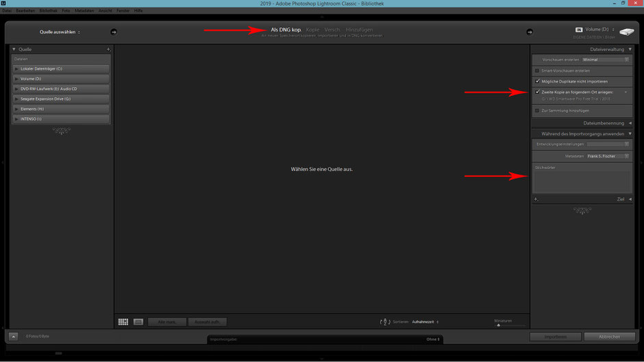
Task: Open the Datei menu
Action: [x=7, y=11]
